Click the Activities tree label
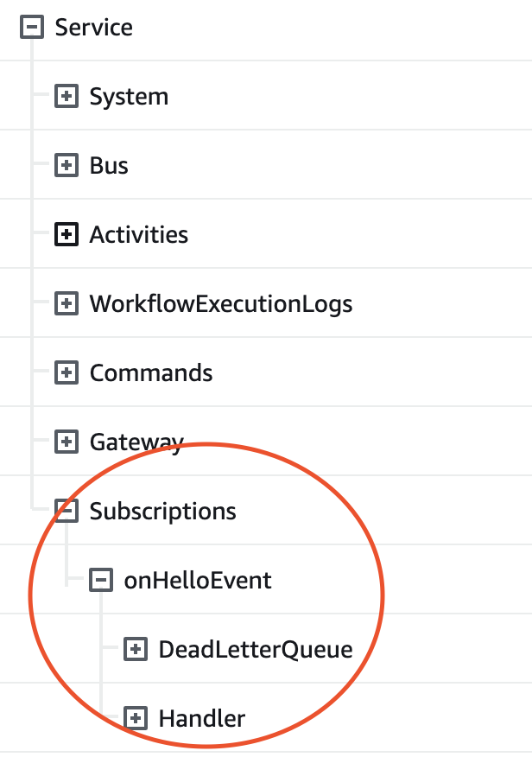Screen dimensions: 532x757 coord(138,234)
